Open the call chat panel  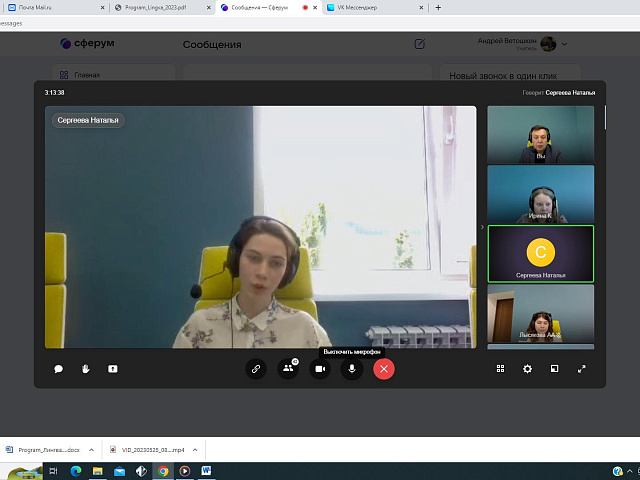pos(59,369)
